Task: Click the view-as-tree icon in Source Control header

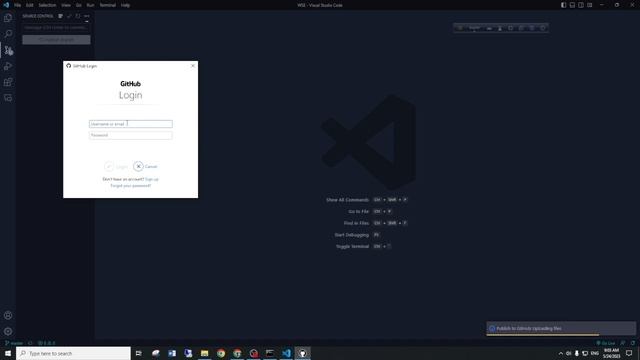Action: tap(60, 16)
